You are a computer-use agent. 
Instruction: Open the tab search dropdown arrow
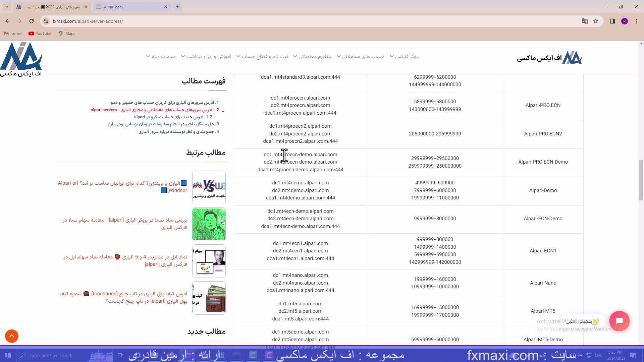6,7
